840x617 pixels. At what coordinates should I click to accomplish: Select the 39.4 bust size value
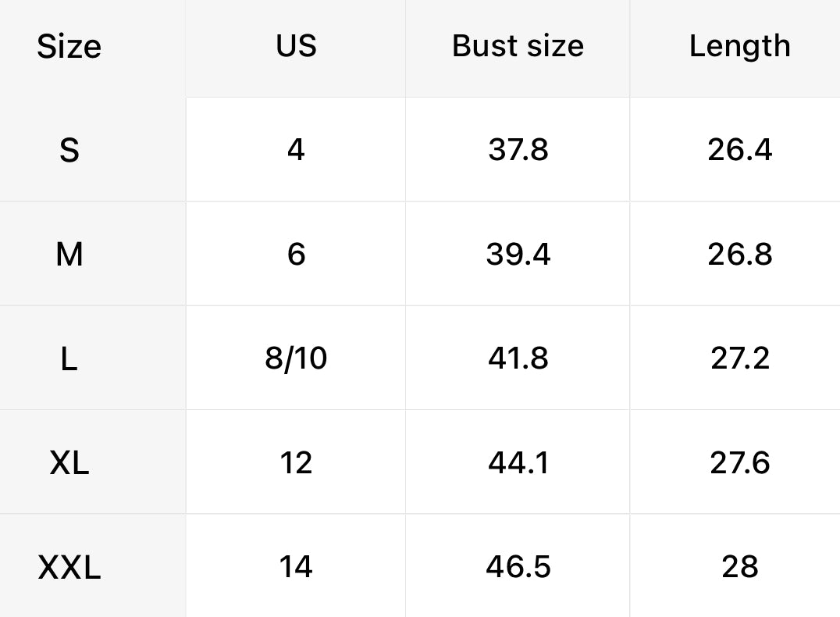[x=518, y=254]
